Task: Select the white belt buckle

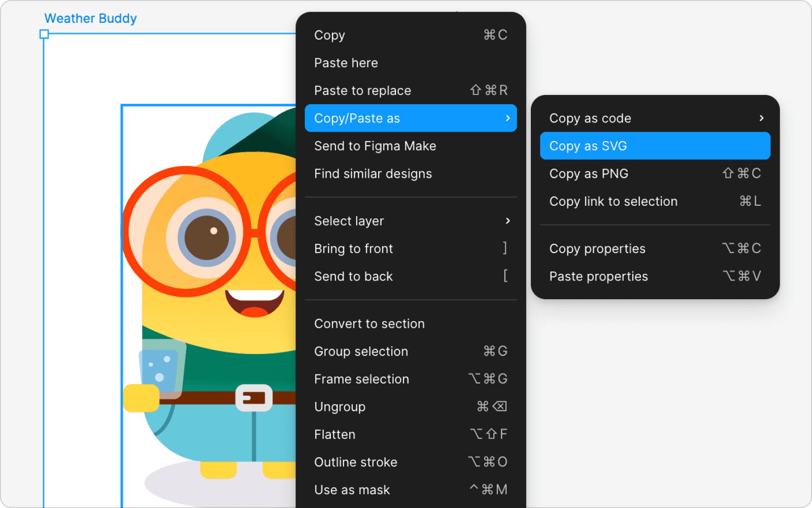Action: tap(254, 398)
